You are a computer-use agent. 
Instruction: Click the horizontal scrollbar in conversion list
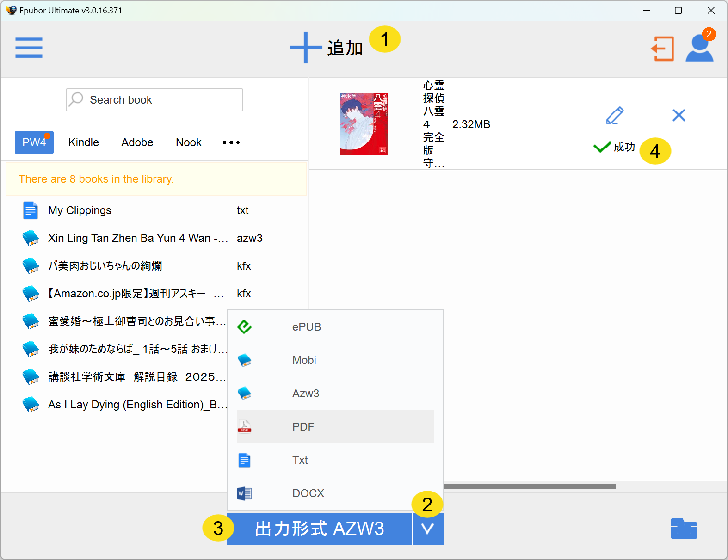[530, 486]
